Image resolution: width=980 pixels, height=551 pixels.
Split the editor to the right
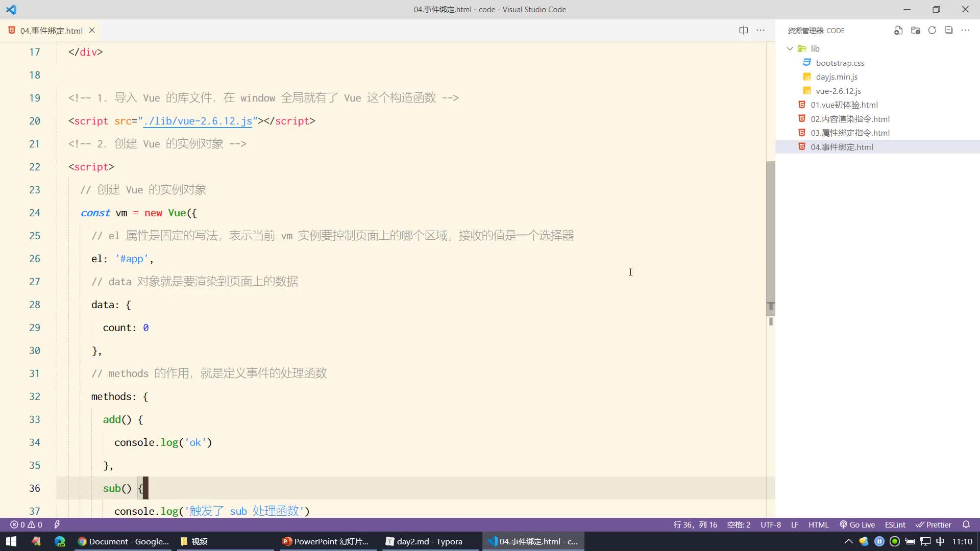(743, 30)
